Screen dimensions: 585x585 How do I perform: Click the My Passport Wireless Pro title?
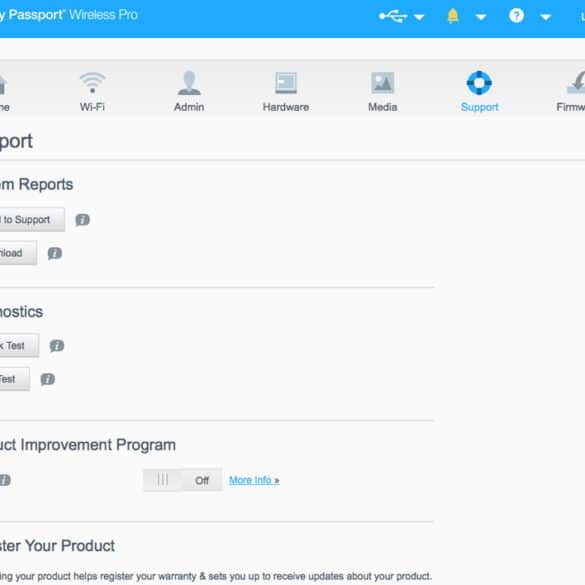coord(69,15)
